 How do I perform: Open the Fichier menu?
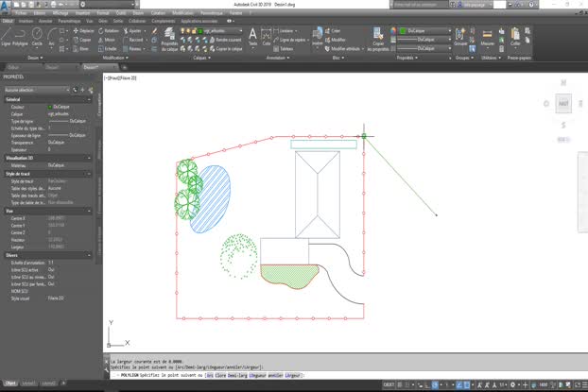(21, 13)
